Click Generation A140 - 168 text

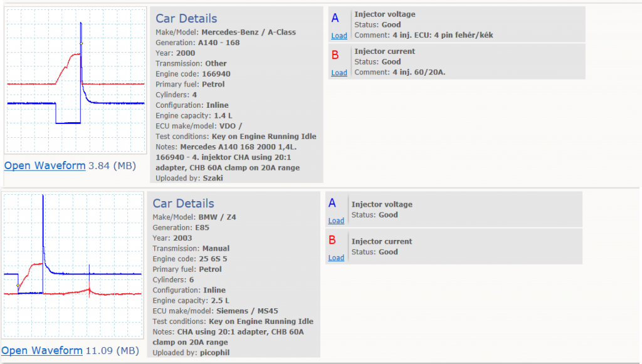click(x=197, y=43)
